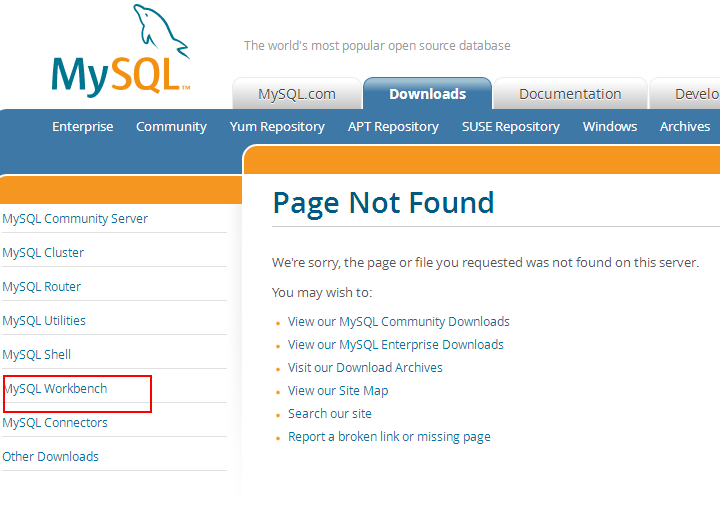This screenshot has height=511, width=720.
Task: Open Archives in the navigation bar
Action: [x=685, y=126]
